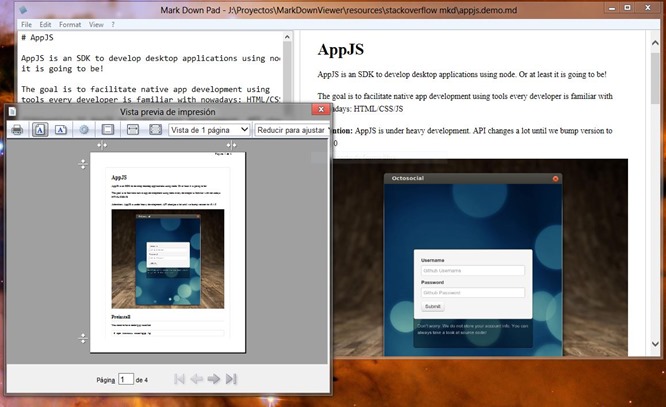Click the printer icon in print preview
Image resolution: width=666 pixels, height=407 pixels.
[x=17, y=130]
